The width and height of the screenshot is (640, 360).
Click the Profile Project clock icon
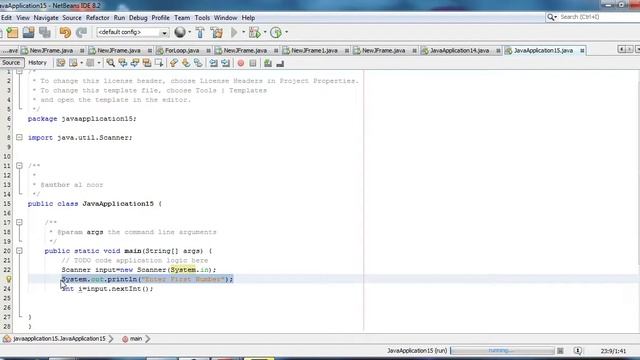pos(276,32)
